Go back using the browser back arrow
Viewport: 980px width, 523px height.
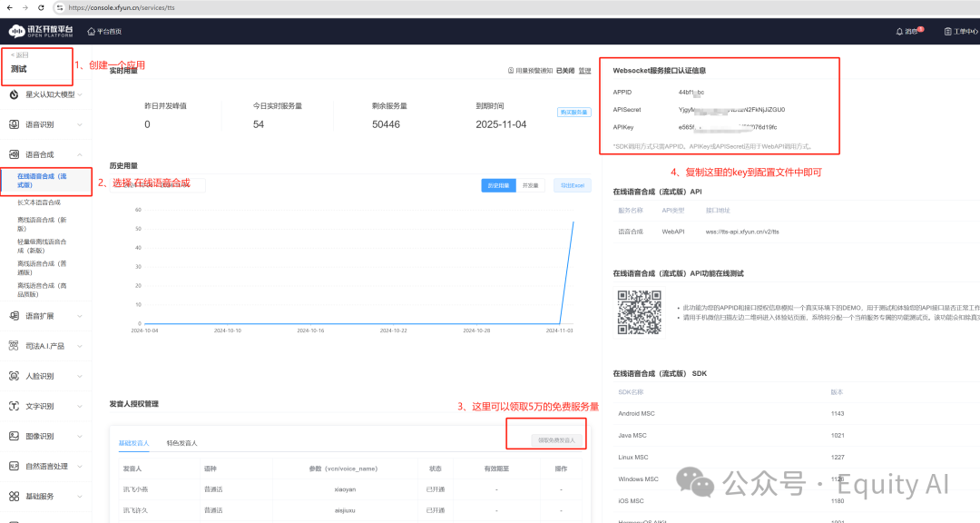click(x=9, y=7)
